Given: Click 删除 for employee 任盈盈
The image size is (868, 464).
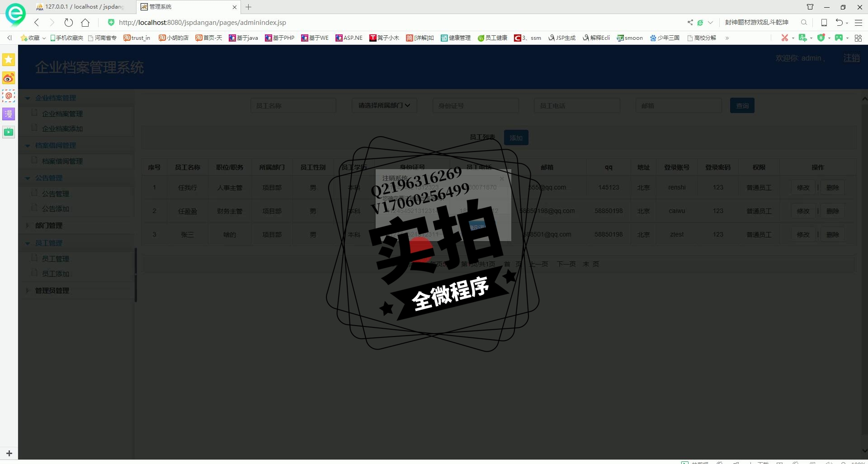Looking at the screenshot, I should pyautogui.click(x=833, y=211).
